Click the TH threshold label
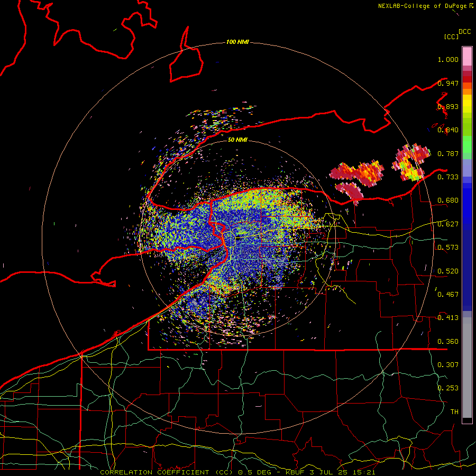The image size is (476, 476). (454, 412)
